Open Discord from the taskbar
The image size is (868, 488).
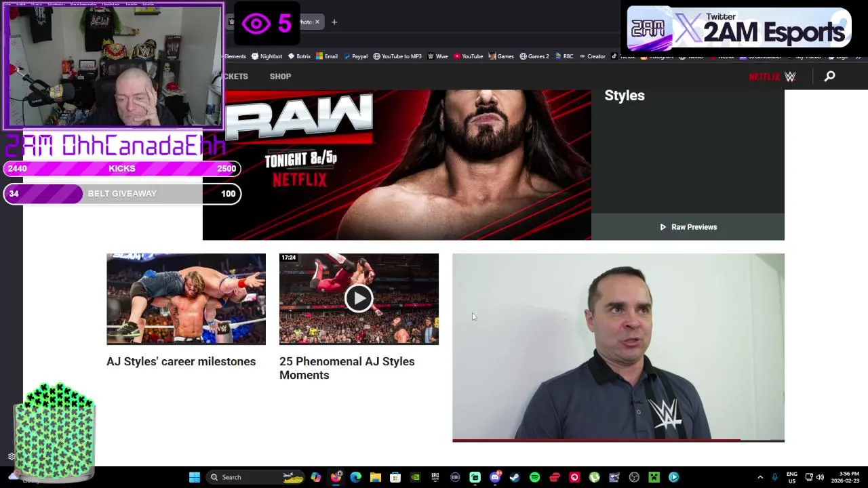[495, 477]
